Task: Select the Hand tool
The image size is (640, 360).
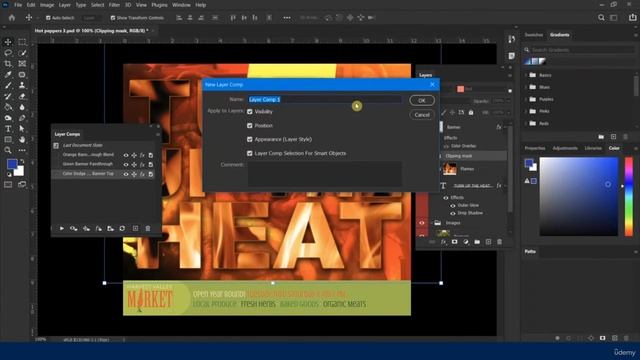Action: [x=22, y=140]
